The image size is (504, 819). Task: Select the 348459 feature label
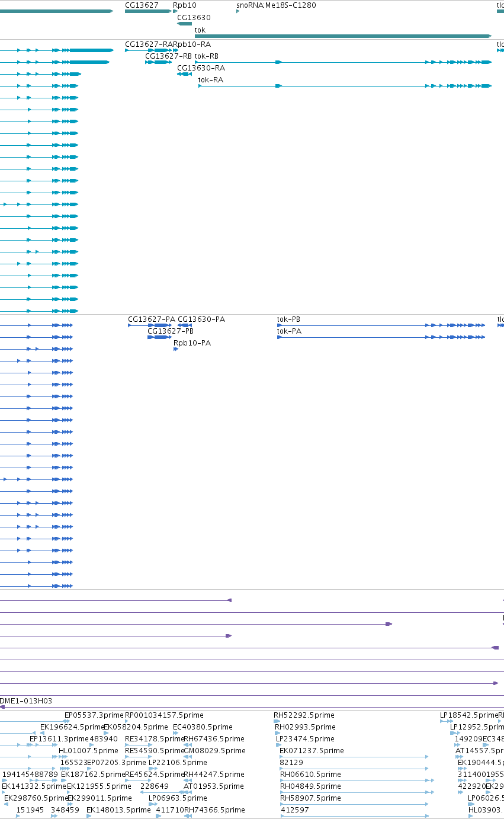tap(65, 810)
